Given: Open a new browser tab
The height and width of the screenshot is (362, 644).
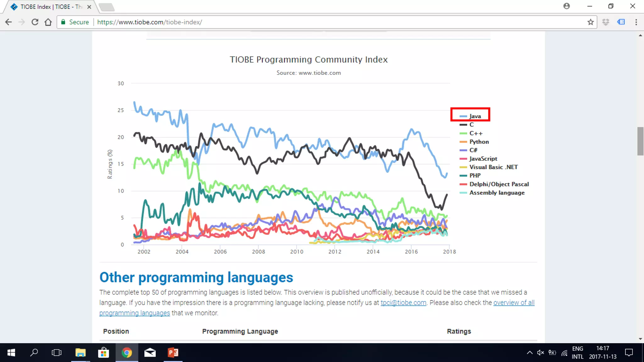Looking at the screenshot, I should [x=106, y=7].
